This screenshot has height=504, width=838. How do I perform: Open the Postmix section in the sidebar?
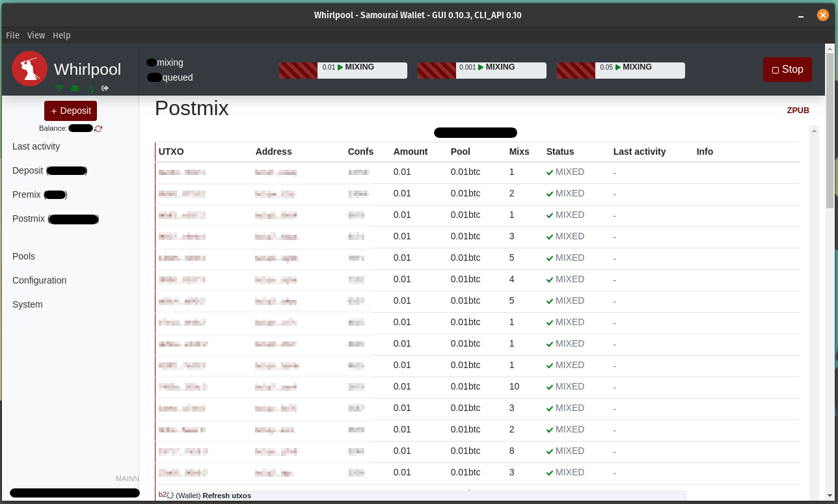[55, 219]
